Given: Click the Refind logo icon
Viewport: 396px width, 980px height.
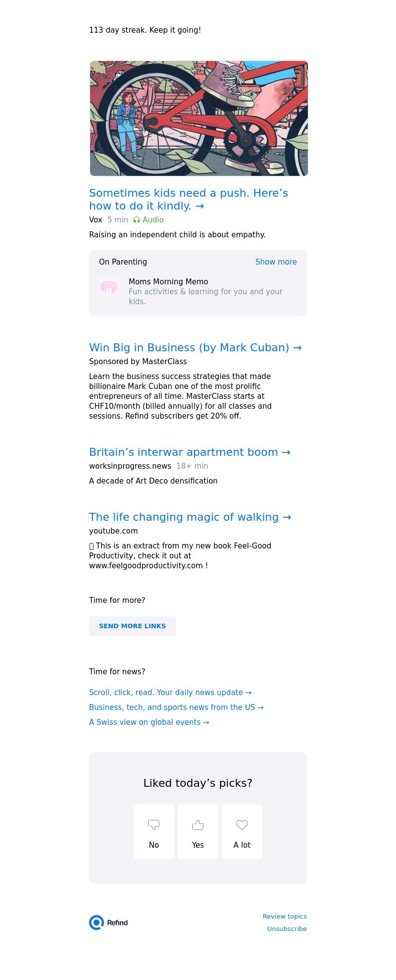Looking at the screenshot, I should point(97,923).
